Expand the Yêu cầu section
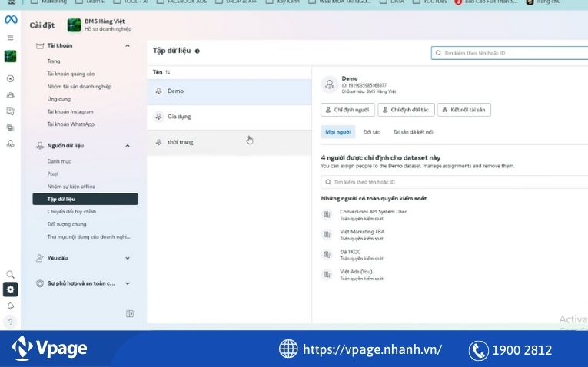588x367 pixels. (128, 259)
